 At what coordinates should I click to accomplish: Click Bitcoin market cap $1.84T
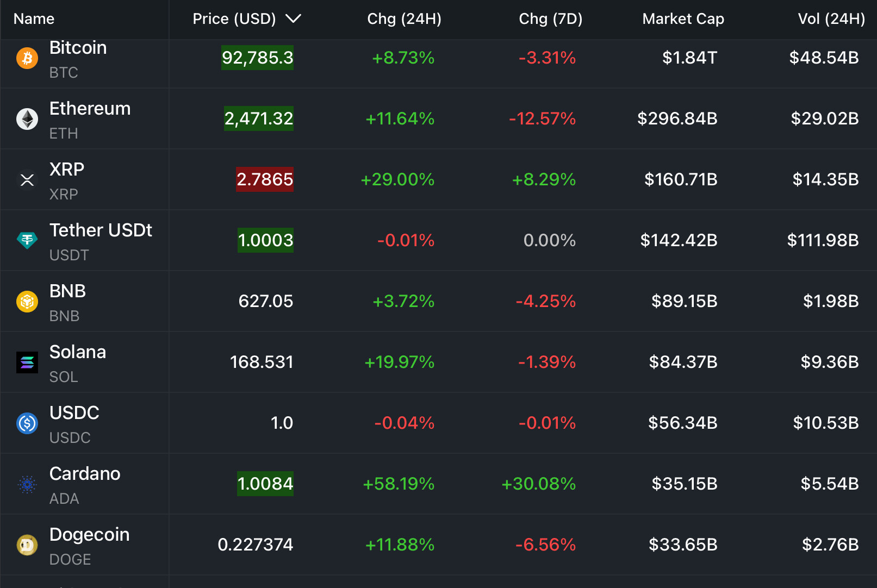(690, 58)
